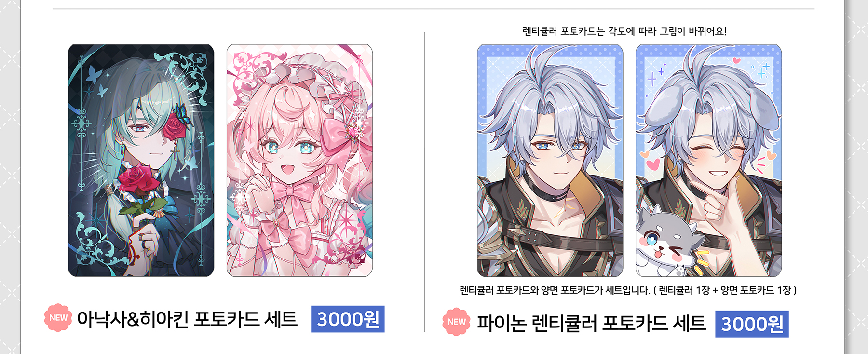Click the set contents description under 파이논 cards
This screenshot has width=868, height=354.
point(628,290)
